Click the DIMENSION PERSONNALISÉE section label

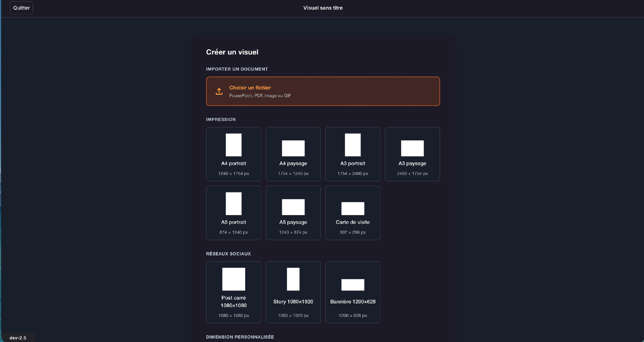click(x=240, y=337)
